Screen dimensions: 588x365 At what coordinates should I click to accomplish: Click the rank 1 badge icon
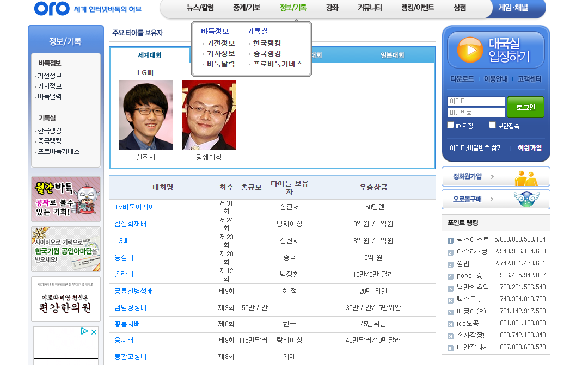click(x=450, y=240)
